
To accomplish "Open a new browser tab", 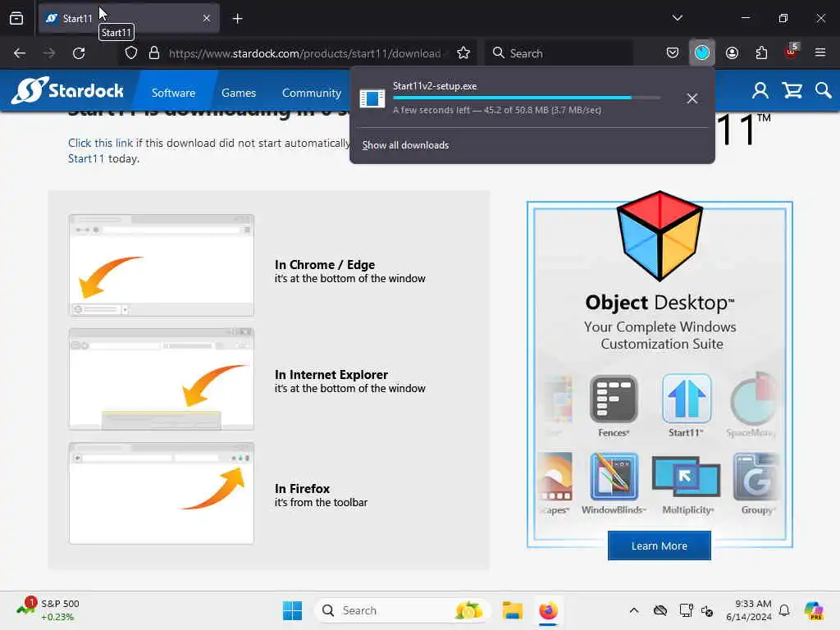I will tap(237, 18).
